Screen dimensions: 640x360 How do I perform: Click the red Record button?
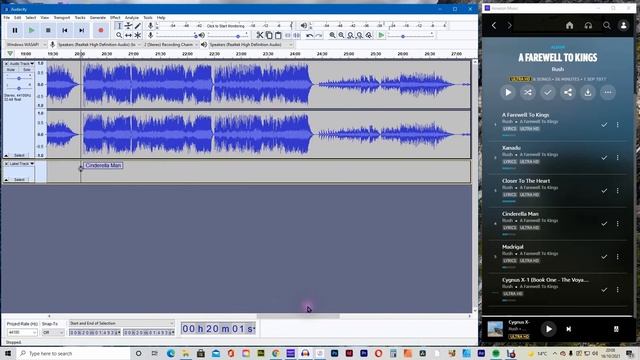[101, 30]
